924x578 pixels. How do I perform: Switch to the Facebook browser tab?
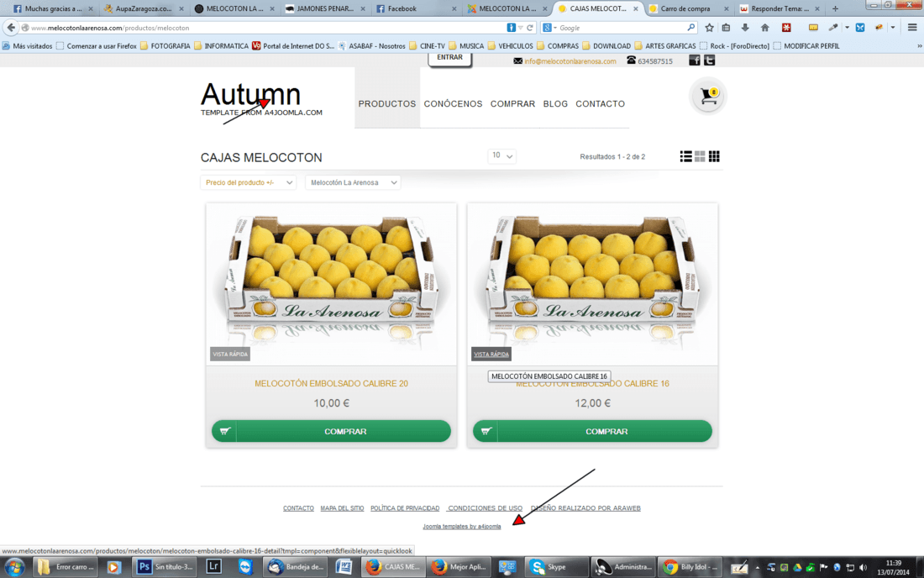(x=416, y=9)
